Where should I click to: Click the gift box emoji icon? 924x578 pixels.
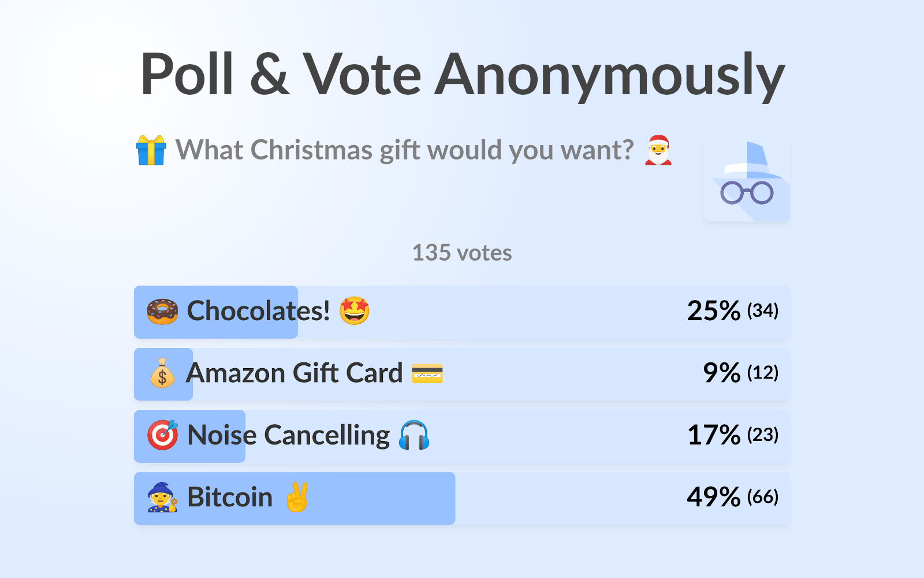151,150
